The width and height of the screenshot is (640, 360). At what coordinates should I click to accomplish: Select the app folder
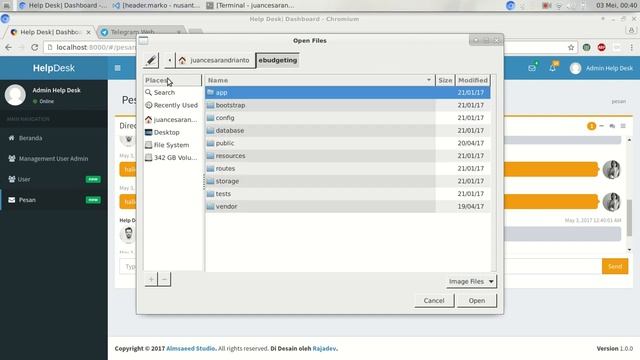[348, 93]
